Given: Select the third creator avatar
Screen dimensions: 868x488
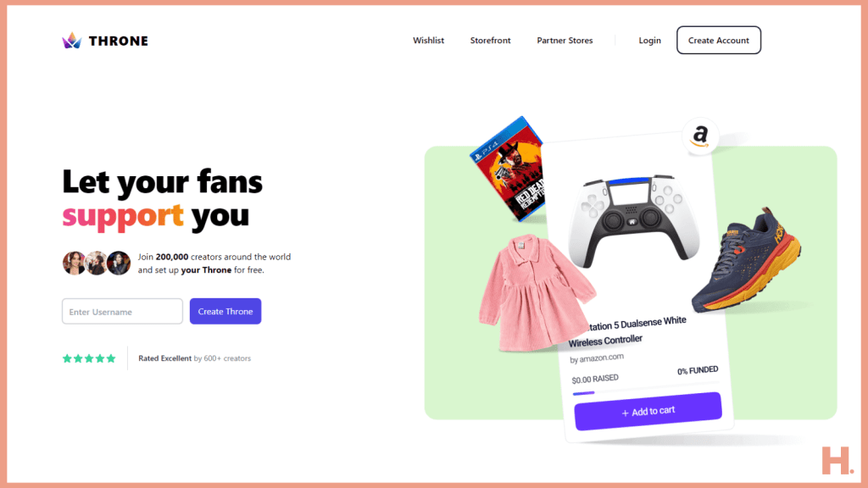Looking at the screenshot, I should 119,263.
